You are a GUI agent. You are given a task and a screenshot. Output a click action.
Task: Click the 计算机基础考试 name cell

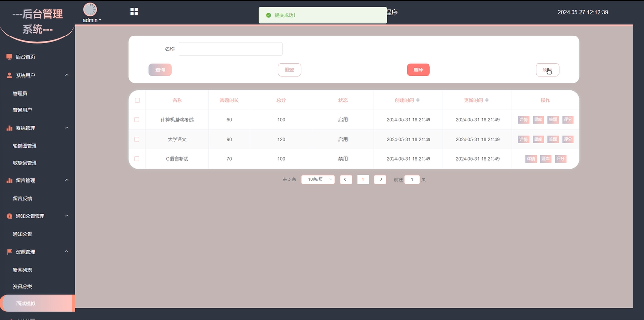[x=177, y=120]
